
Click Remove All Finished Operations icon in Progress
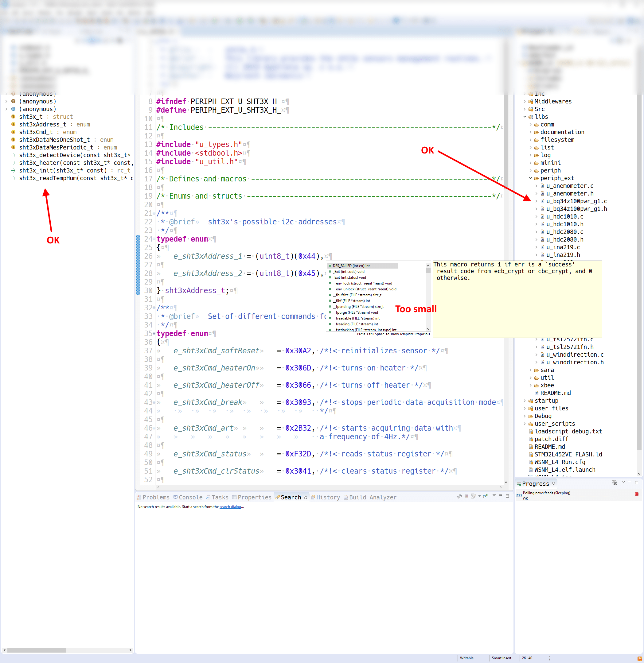[615, 483]
